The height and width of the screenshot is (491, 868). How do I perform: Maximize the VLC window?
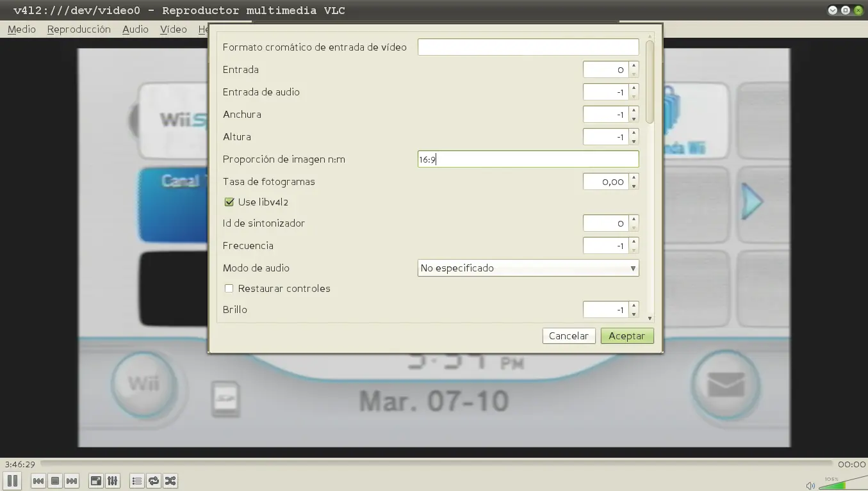tap(846, 10)
